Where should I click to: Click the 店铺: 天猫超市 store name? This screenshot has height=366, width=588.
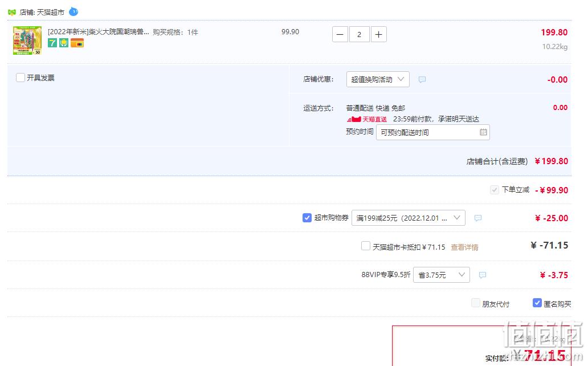pos(42,13)
